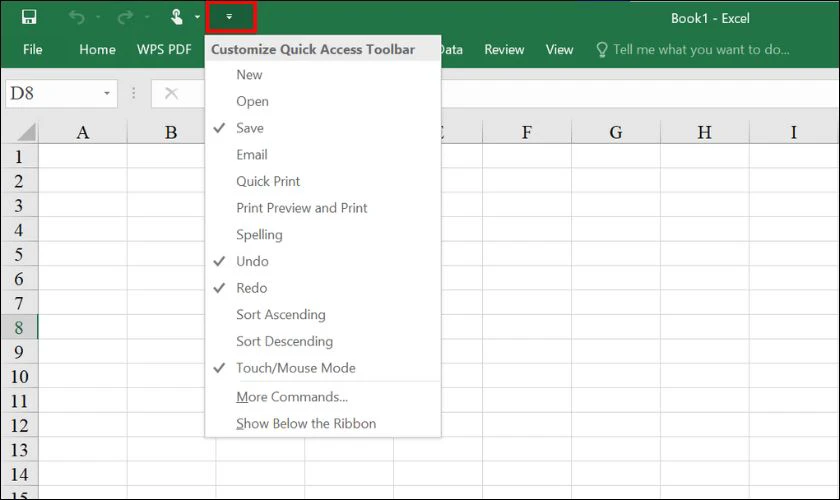
Task: Select row 13 header
Action: 19,450
